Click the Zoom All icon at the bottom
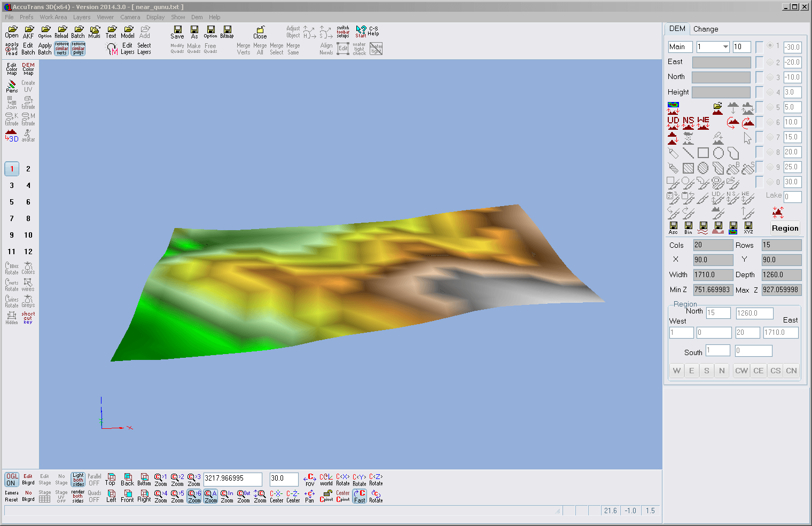The height and width of the screenshot is (526, 812). click(x=210, y=495)
